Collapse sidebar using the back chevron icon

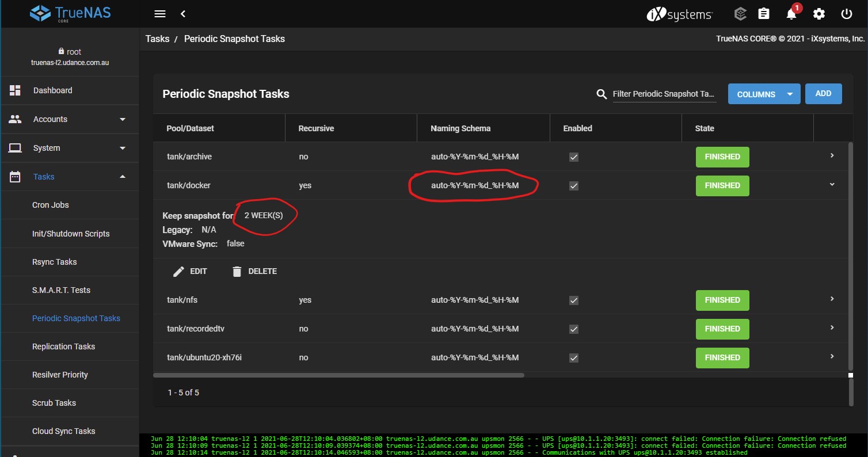click(183, 14)
